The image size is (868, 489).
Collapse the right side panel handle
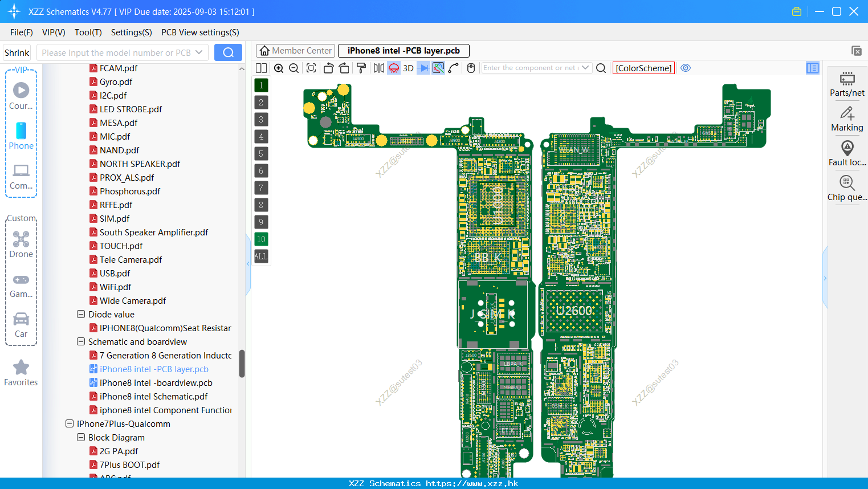[x=825, y=278]
